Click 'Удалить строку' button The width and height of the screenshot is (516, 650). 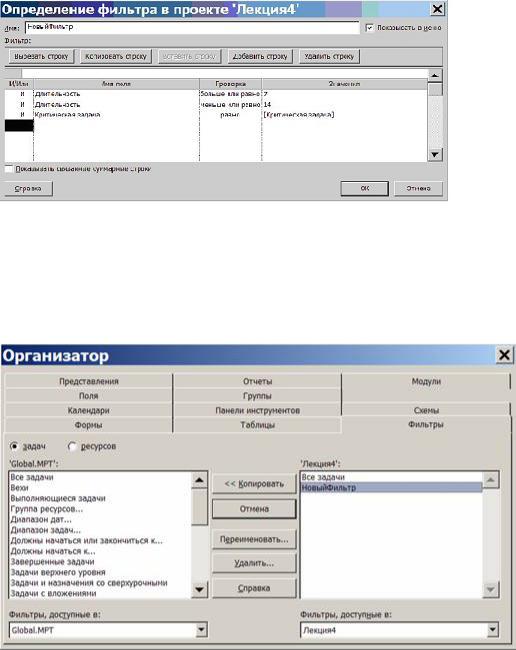[329, 56]
